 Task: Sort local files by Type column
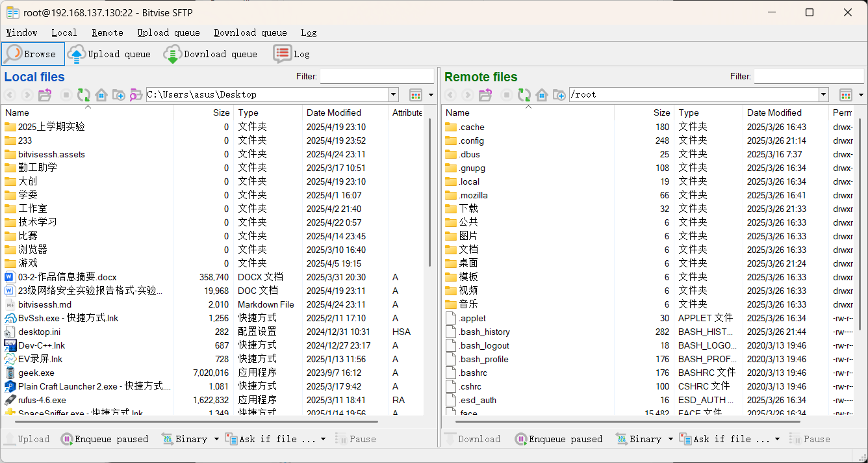pos(268,112)
